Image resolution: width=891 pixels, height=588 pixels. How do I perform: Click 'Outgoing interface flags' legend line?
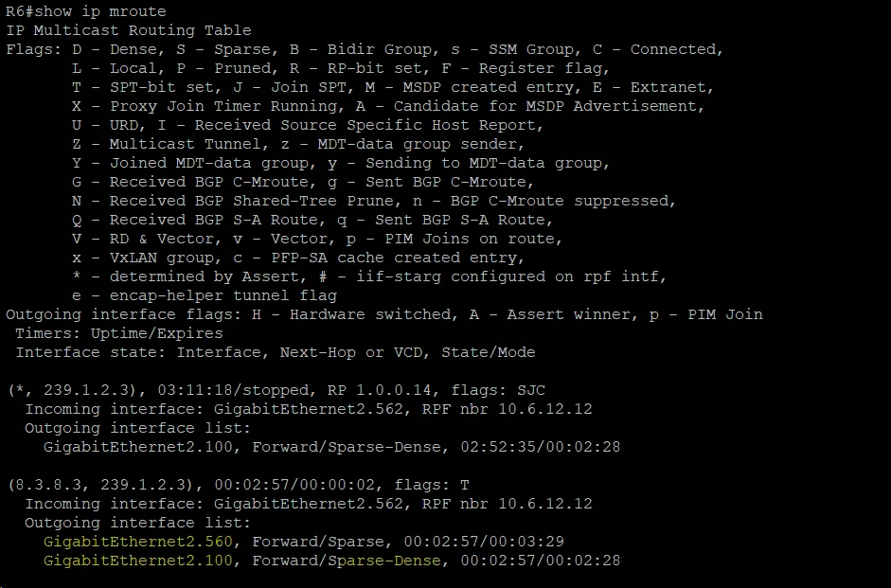click(x=384, y=314)
